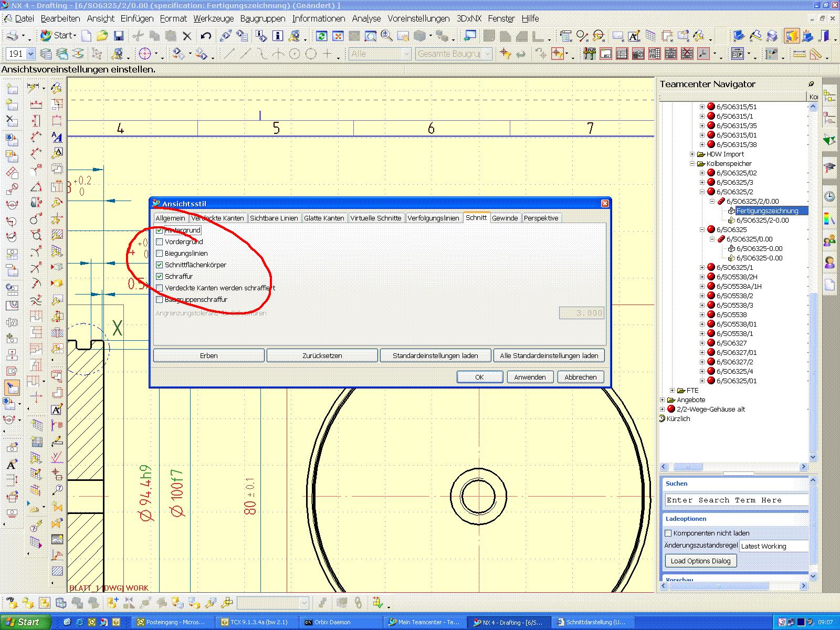Switch to Posteingang Microsoft taskbar window
840x630 pixels.
pos(173,622)
